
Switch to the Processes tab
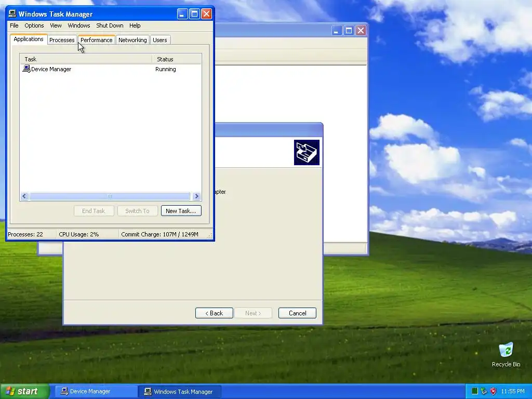[62, 40]
